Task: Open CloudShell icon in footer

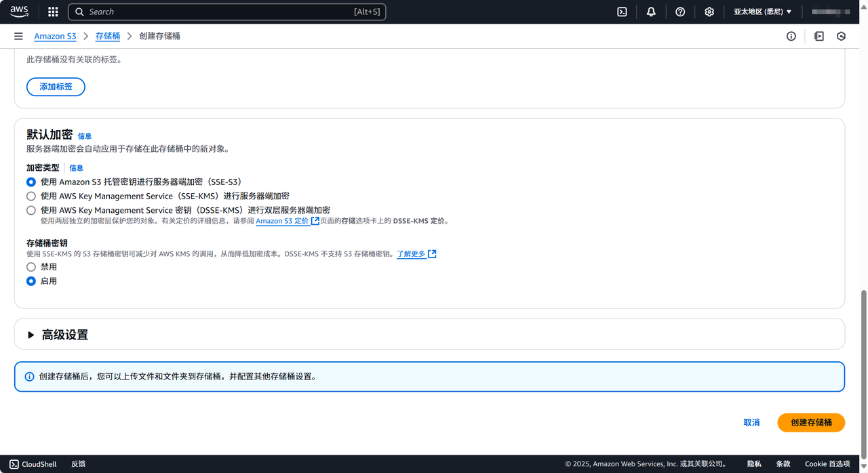Action: [x=14, y=464]
